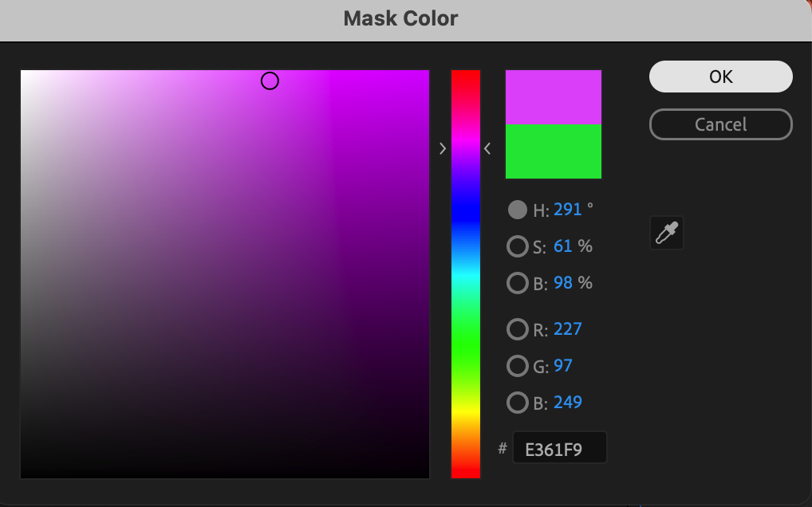Viewport: 812px width, 507px height.
Task: Confirm the color with OK
Action: pyautogui.click(x=721, y=77)
